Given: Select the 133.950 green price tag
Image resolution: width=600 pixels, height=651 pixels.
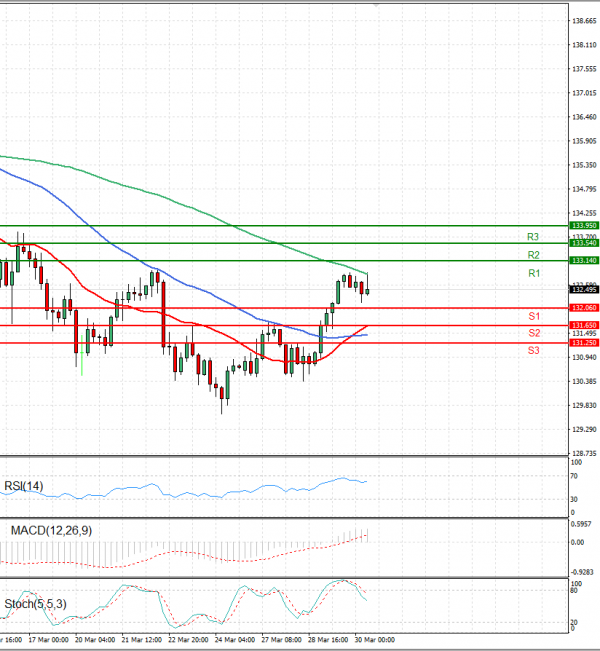Looking at the screenshot, I should pos(584,225).
